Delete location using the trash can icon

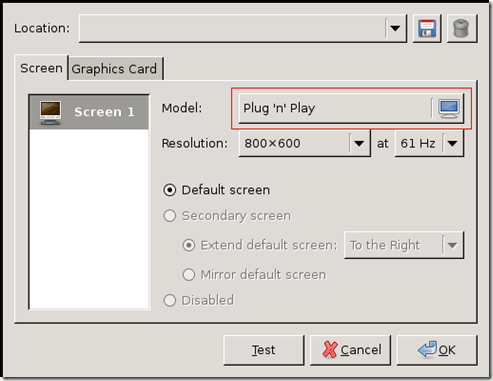point(462,28)
